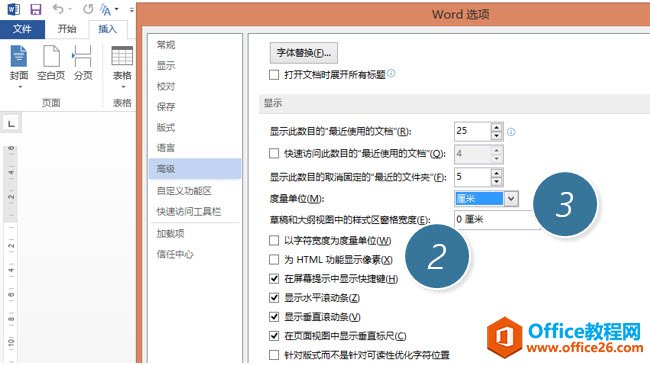The image size is (650, 365).
Task: Uncheck 显示垂直滚动条 checkbox
Action: click(x=274, y=317)
